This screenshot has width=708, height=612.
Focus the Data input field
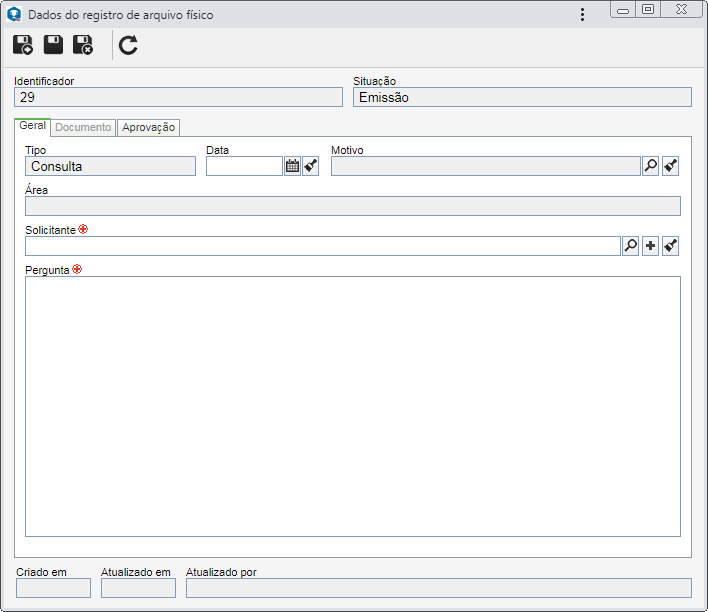point(244,166)
